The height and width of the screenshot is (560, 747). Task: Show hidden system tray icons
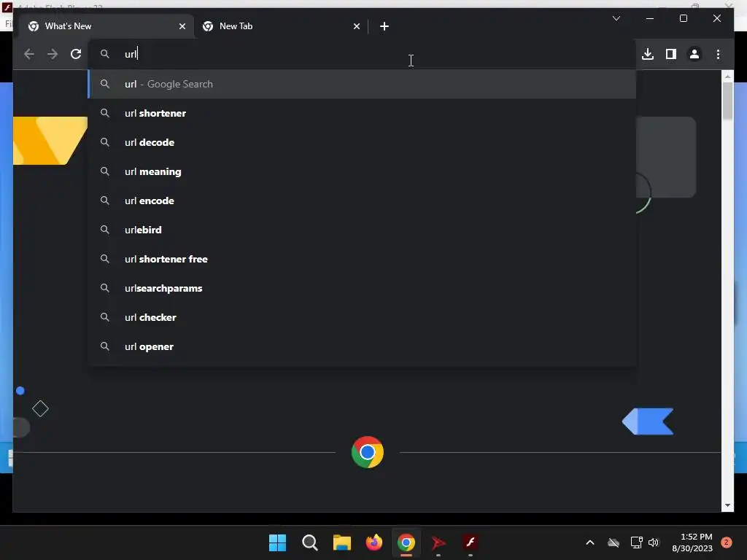589,542
